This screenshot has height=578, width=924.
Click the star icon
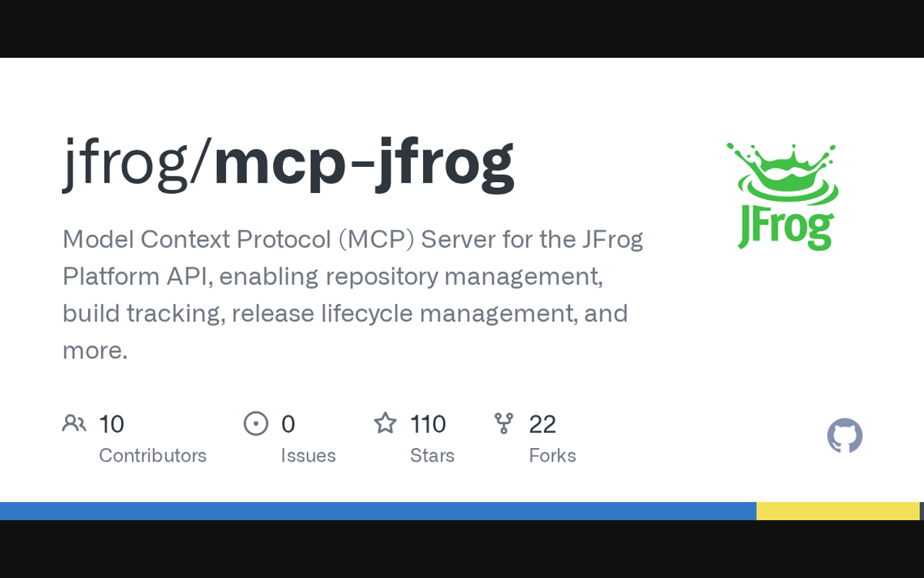tap(385, 423)
